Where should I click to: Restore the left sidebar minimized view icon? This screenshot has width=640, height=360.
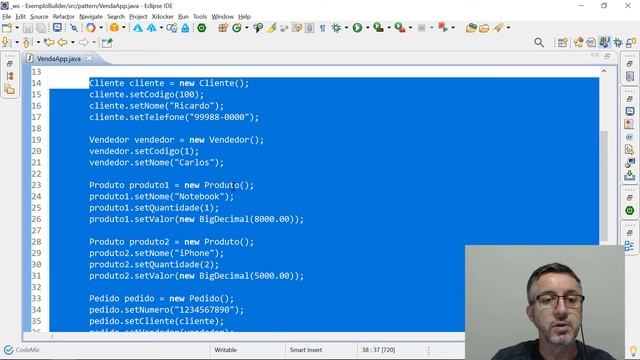tap(10, 64)
